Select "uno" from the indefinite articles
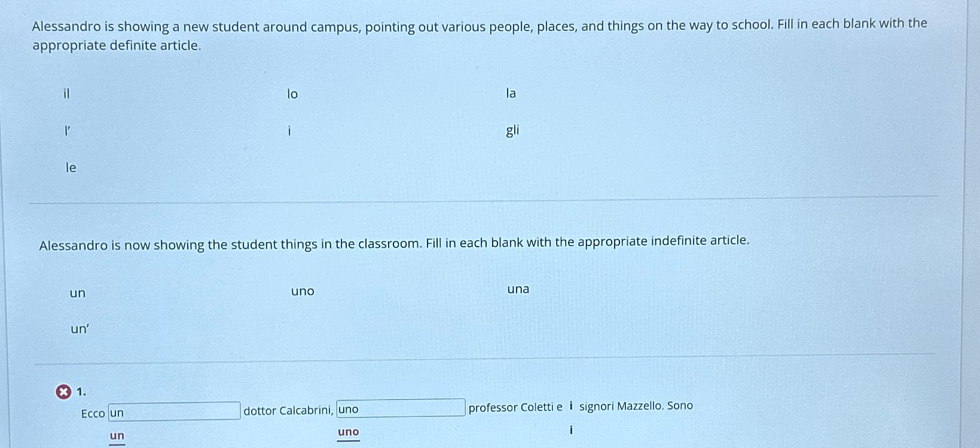 tap(303, 291)
